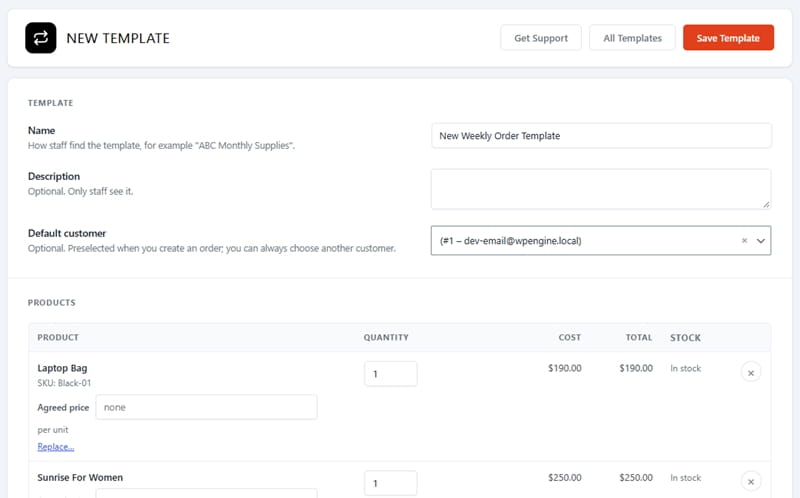View All Templates
This screenshot has height=498, width=800.
[632, 38]
